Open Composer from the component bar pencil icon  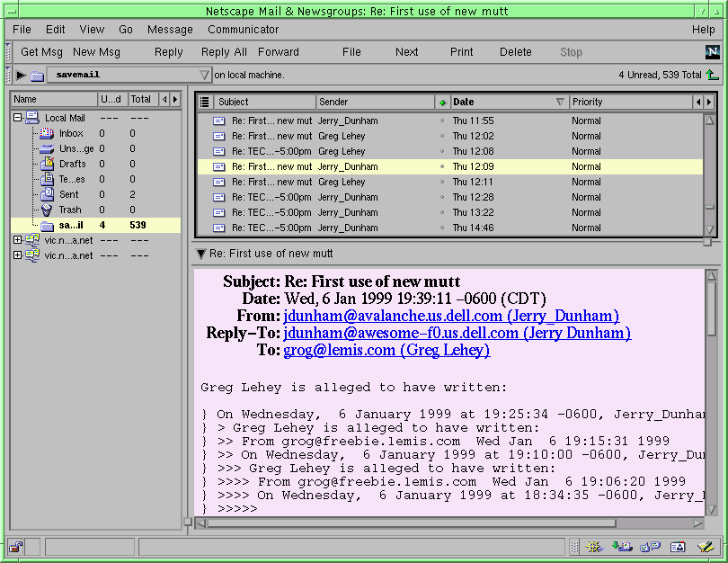point(706,547)
